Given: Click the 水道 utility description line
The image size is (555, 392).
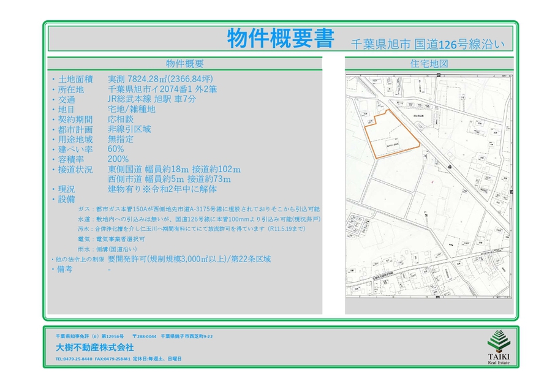Looking at the screenshot, I should 199,219.
